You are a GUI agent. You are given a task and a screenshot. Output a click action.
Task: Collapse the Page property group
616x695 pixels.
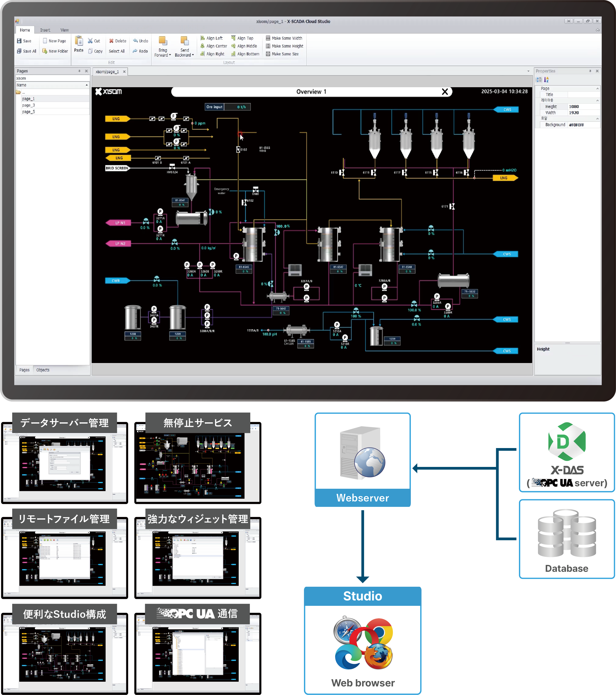tap(598, 88)
